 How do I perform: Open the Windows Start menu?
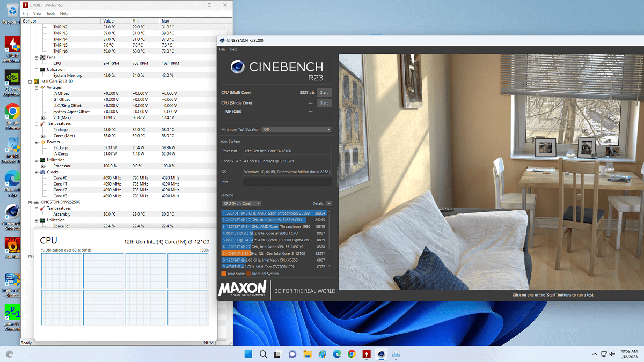coord(248,354)
